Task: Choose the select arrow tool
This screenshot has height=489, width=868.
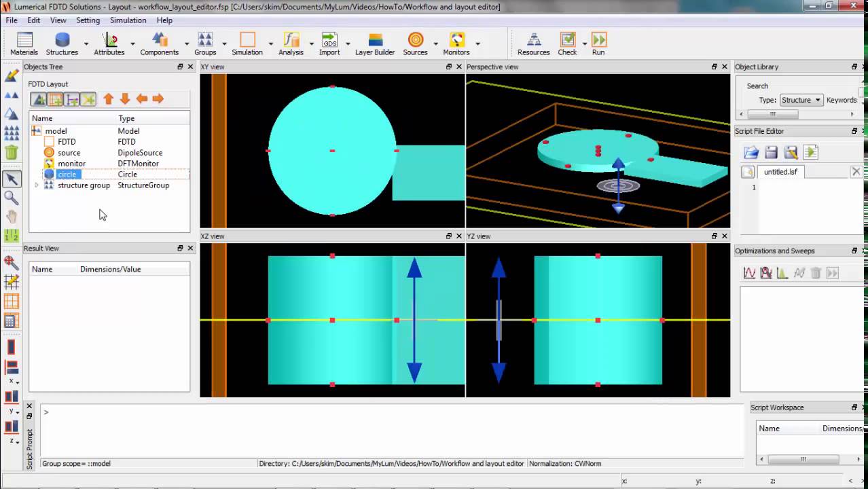Action: point(12,179)
